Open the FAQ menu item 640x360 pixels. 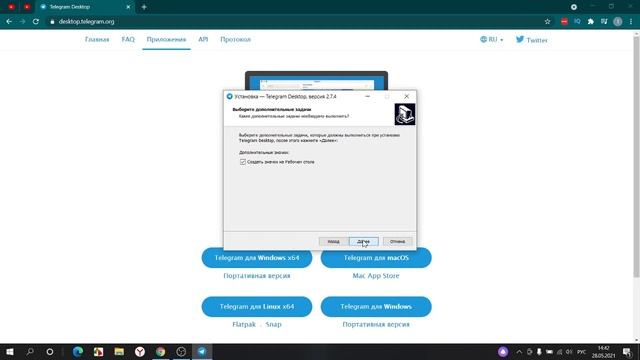click(128, 40)
